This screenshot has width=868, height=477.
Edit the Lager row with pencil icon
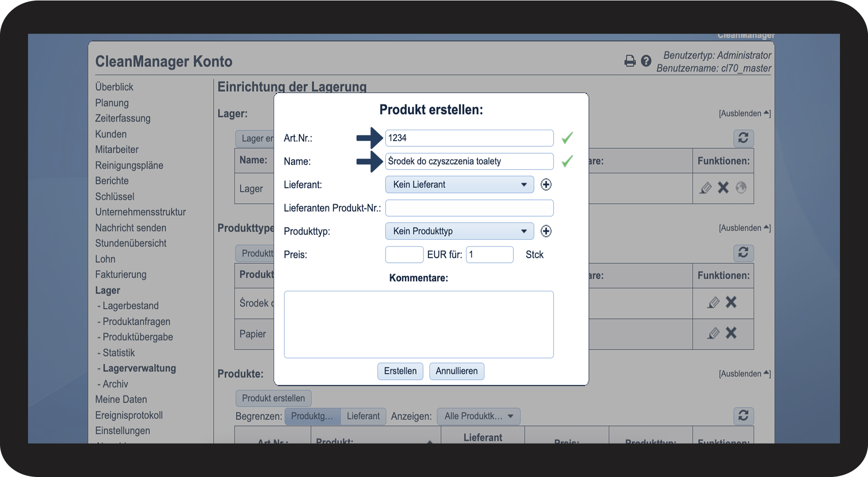click(705, 188)
